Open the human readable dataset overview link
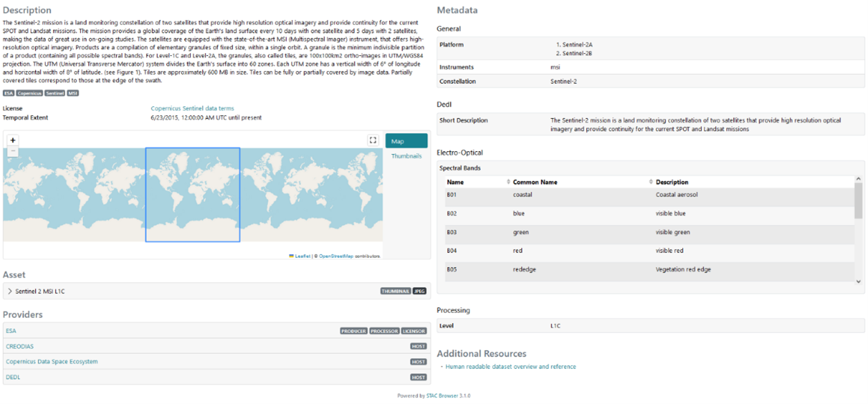Image resolution: width=868 pixels, height=404 pixels. tap(510, 366)
